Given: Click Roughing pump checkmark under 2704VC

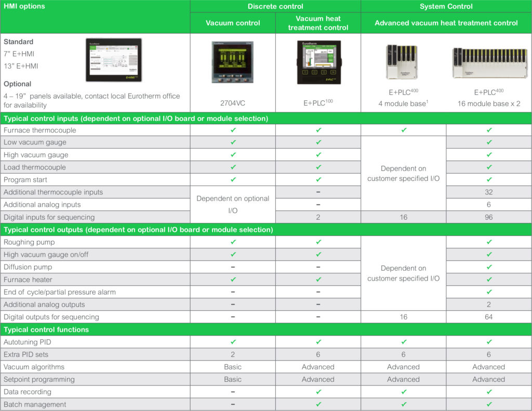Looking at the screenshot, I should (x=233, y=242).
